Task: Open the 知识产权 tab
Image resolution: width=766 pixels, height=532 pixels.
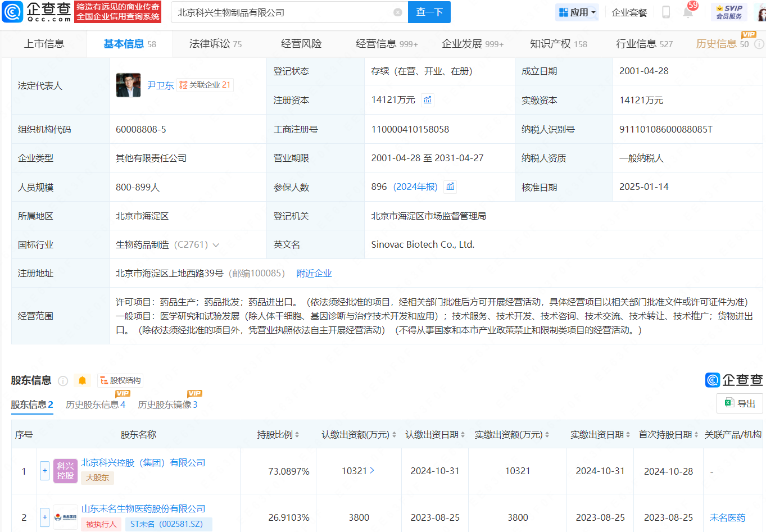Action: tap(558, 44)
